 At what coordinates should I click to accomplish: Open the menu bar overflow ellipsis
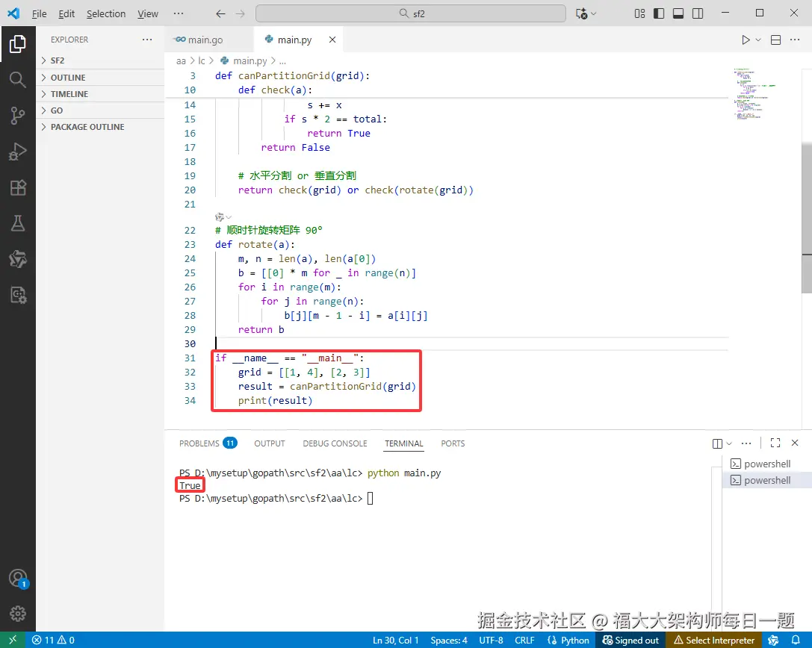tap(179, 14)
